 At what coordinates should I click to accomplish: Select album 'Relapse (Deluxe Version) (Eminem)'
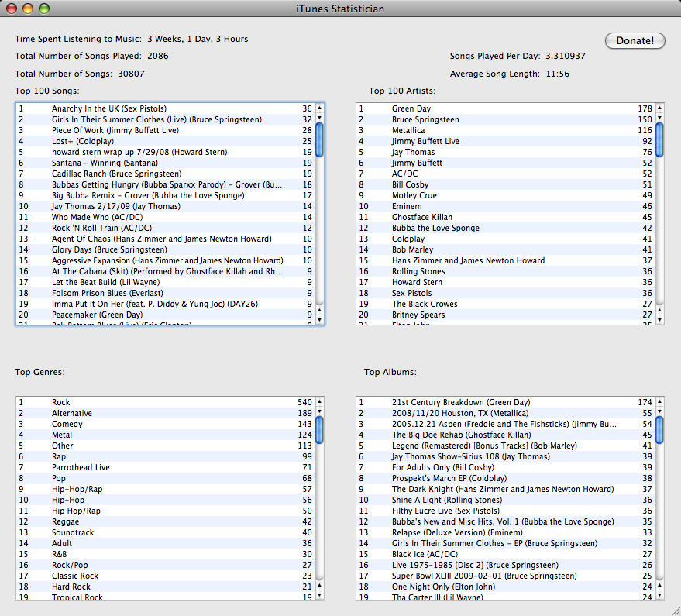[506, 532]
